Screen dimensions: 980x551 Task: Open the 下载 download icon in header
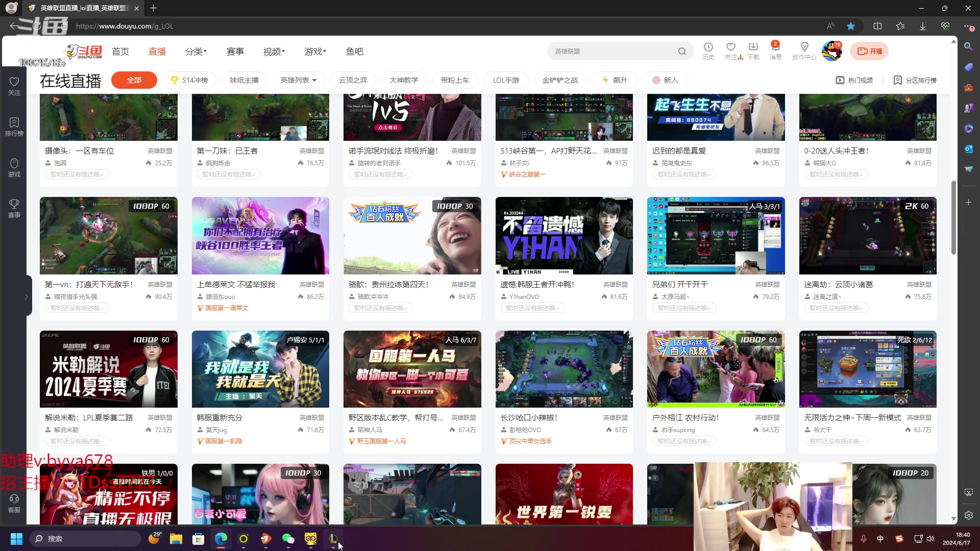click(753, 51)
